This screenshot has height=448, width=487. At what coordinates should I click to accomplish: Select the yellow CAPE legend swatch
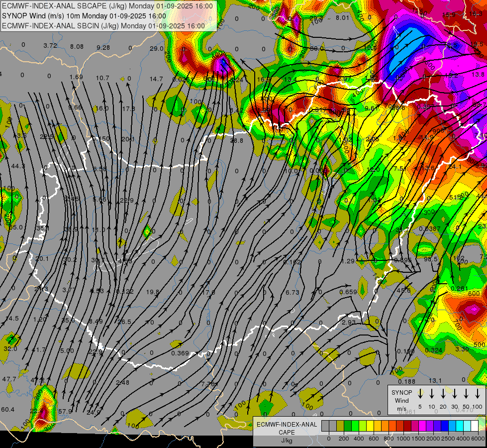click(x=370, y=426)
